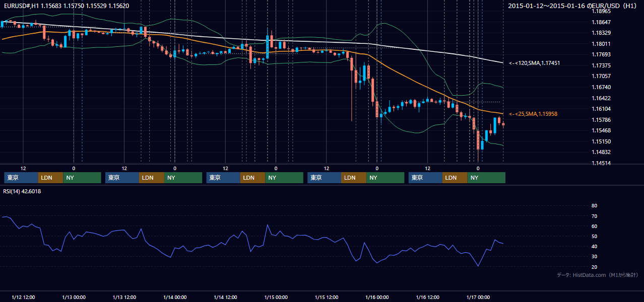Click the leftmost LDN session bar
Screen dimensions: 644x302
[50, 178]
